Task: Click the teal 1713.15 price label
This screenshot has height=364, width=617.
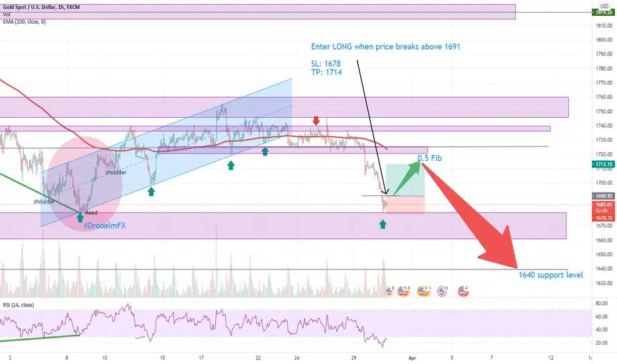Action: (x=604, y=165)
